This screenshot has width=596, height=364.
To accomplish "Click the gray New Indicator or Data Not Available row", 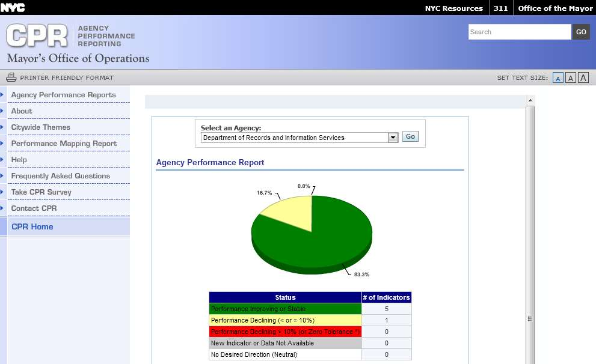I will tap(285, 343).
